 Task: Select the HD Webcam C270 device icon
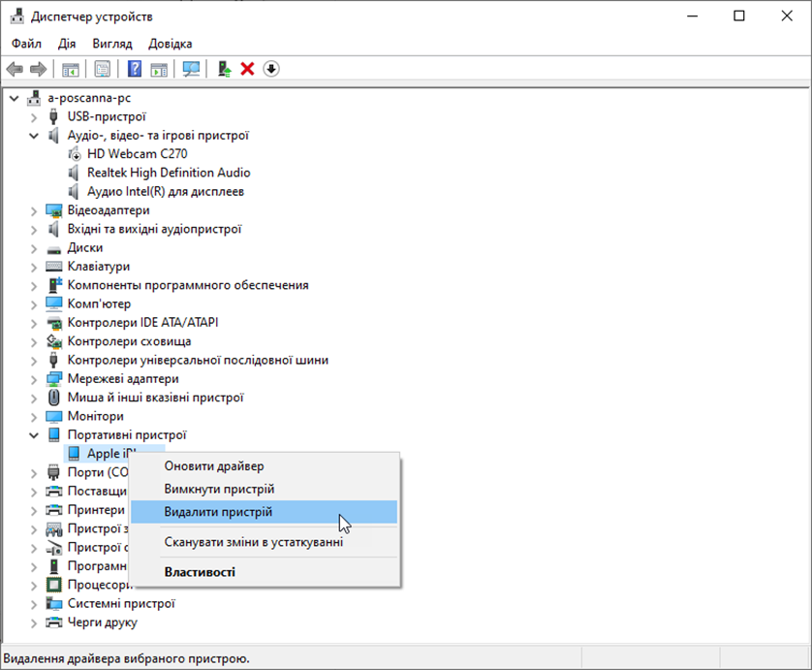pos(74,154)
